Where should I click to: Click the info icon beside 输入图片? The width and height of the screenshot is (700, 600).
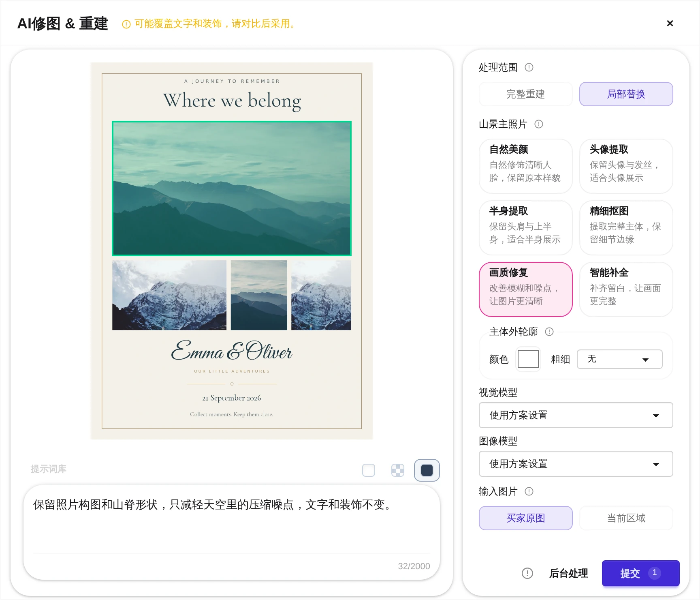[529, 491]
